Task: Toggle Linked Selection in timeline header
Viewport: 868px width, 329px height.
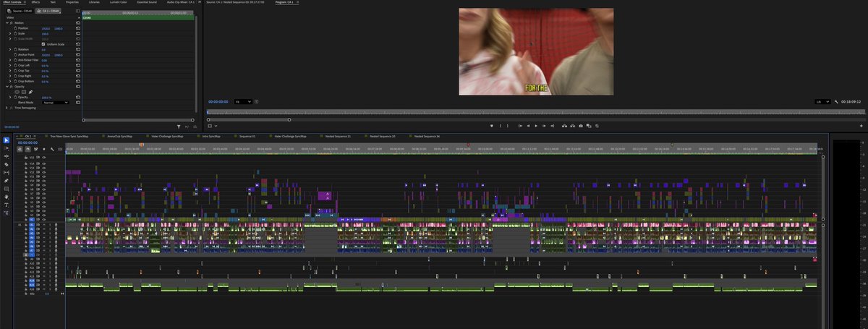Action: click(x=36, y=149)
